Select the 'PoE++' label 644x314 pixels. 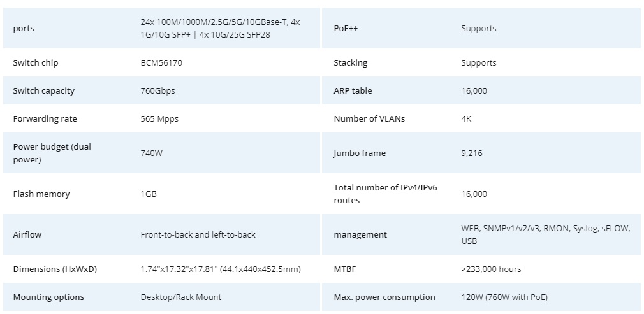344,29
